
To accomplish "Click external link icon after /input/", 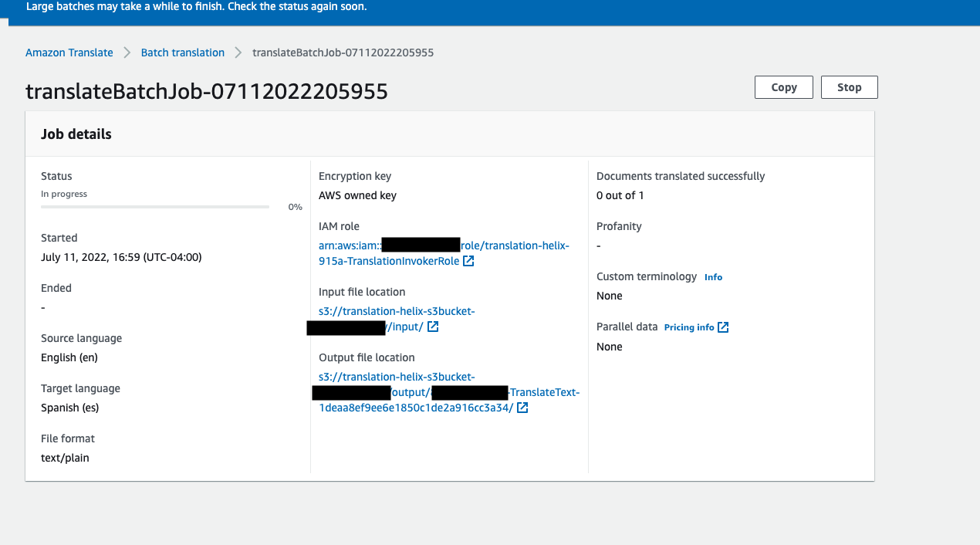I will coord(433,327).
